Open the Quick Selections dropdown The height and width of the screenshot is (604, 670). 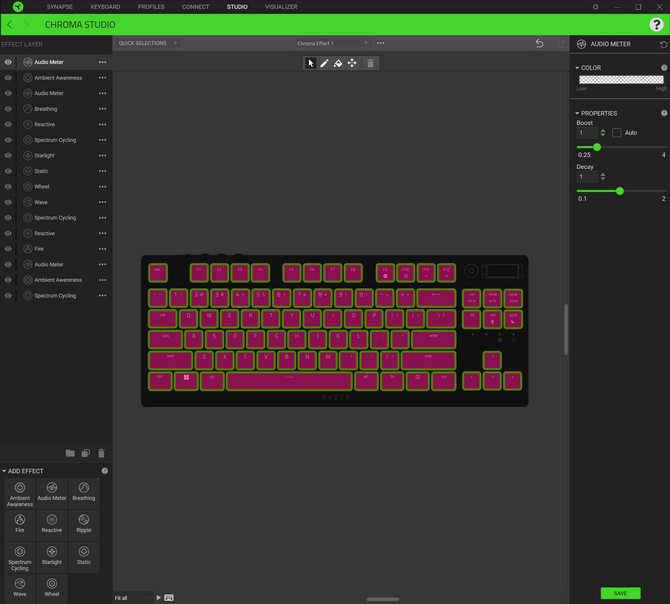(147, 43)
